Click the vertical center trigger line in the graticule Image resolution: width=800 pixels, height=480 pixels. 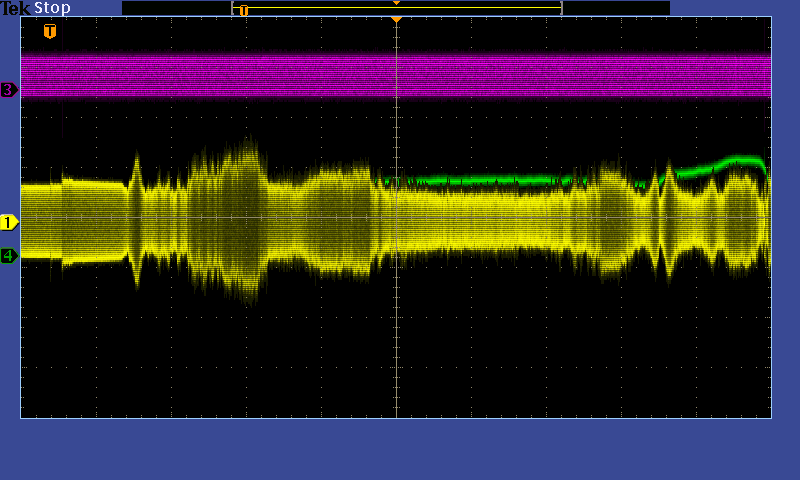point(397,330)
